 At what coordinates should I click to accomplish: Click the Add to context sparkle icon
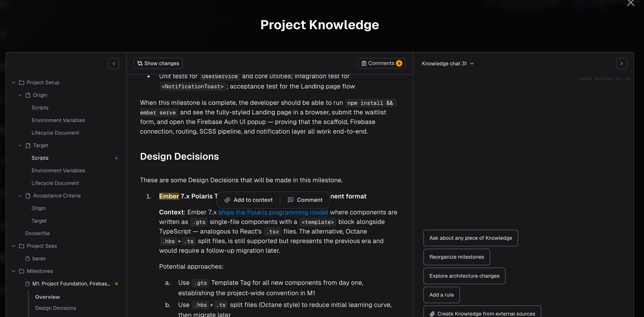coord(227,200)
